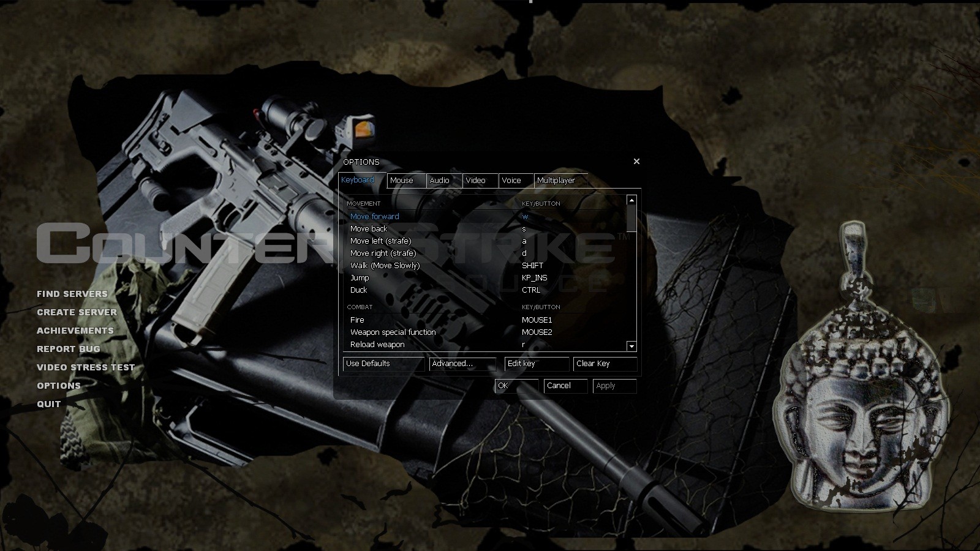Select the Keyboard tab
Image resolution: width=980 pixels, height=551 pixels.
click(x=358, y=179)
